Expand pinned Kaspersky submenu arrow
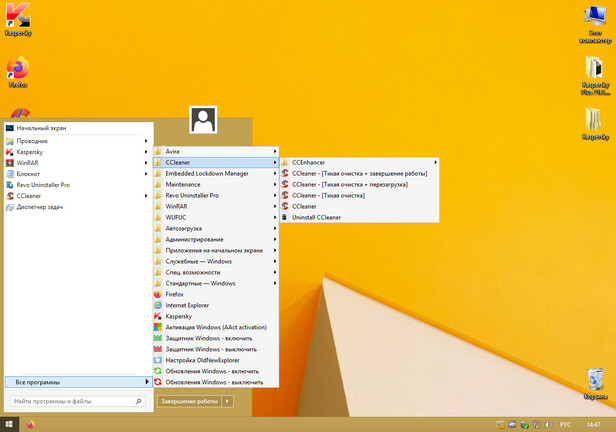The height and width of the screenshot is (432, 616). click(x=146, y=152)
